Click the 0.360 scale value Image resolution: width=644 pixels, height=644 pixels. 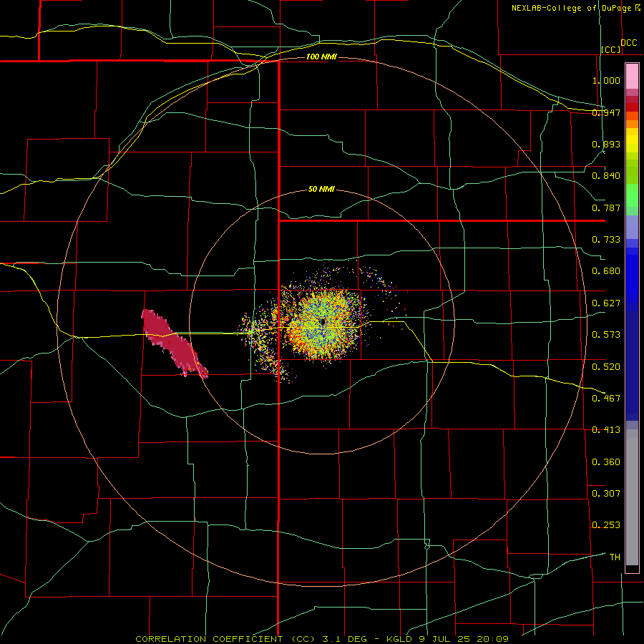606,462
